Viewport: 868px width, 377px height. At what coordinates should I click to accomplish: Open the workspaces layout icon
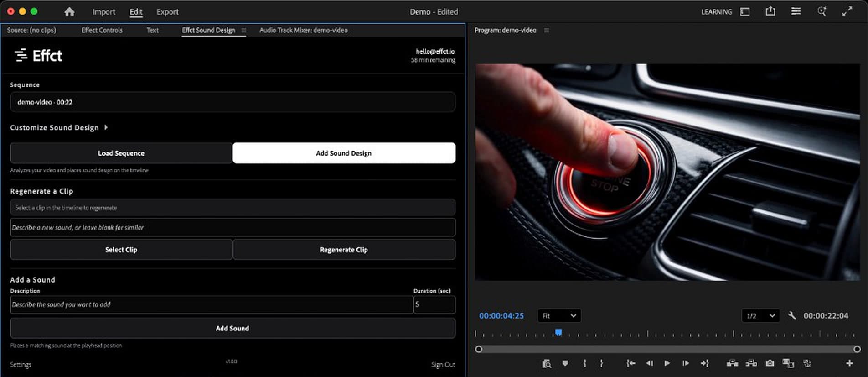click(745, 12)
